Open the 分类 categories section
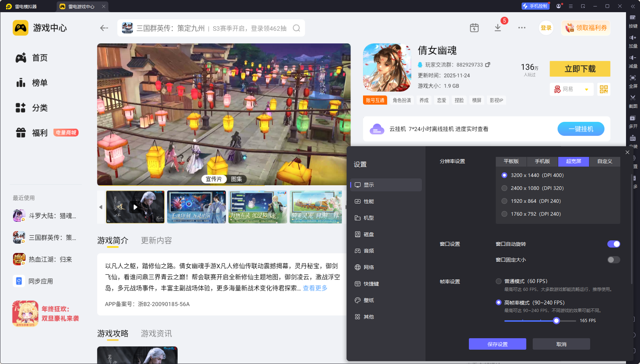The image size is (640, 364). pyautogui.click(x=32, y=108)
